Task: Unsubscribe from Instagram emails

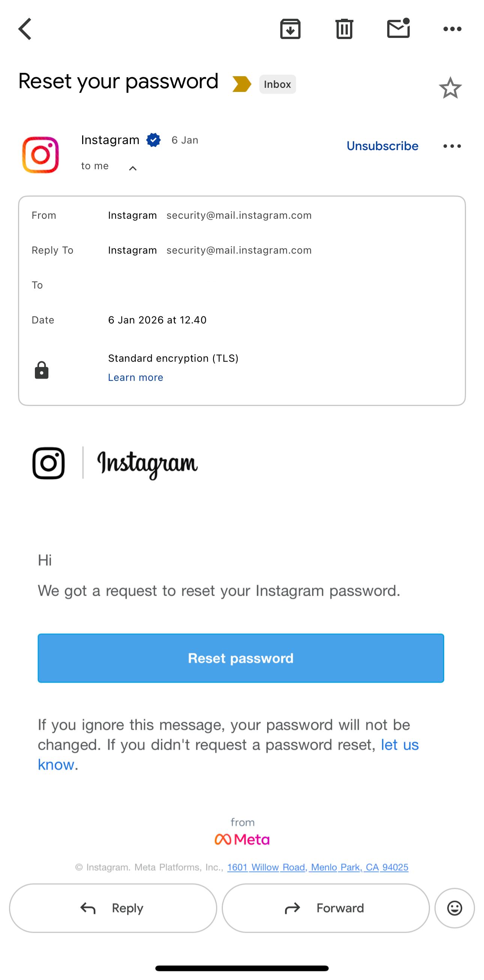Action: pyautogui.click(x=382, y=146)
